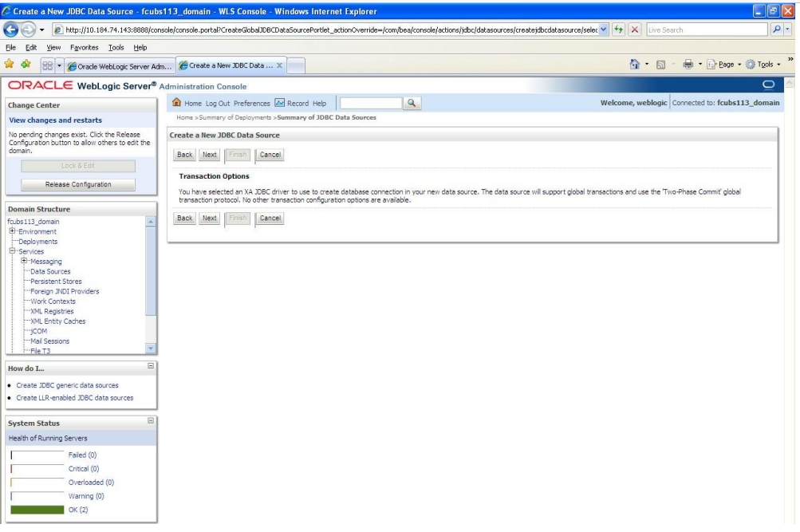This screenshot has height=532, width=800.
Task: Open the address bar history dropdown
Action: coord(604,30)
